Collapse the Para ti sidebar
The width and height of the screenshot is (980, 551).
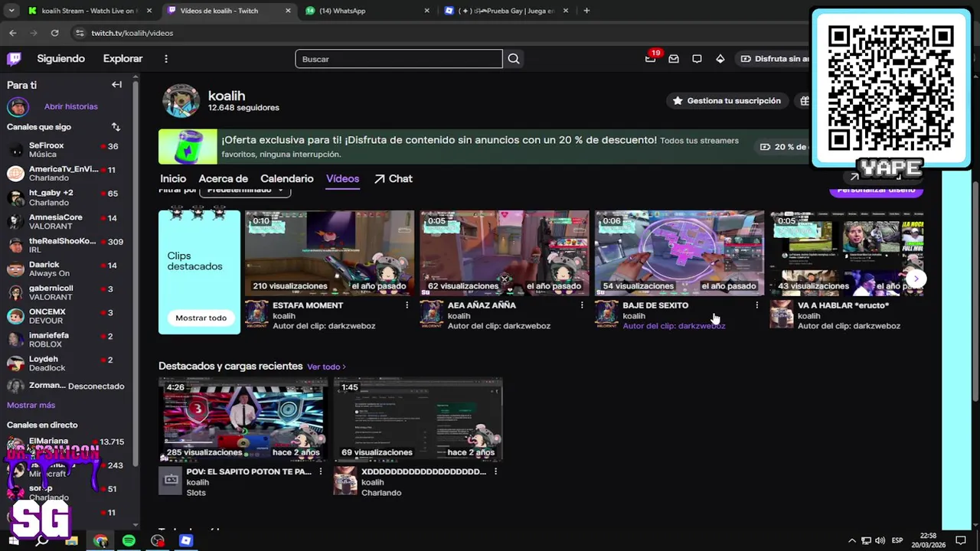(116, 85)
